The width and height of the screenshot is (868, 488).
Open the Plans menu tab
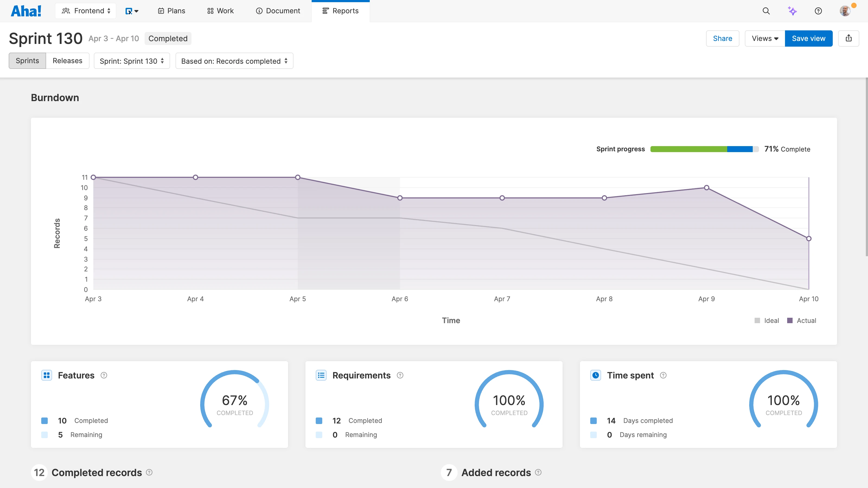click(171, 11)
